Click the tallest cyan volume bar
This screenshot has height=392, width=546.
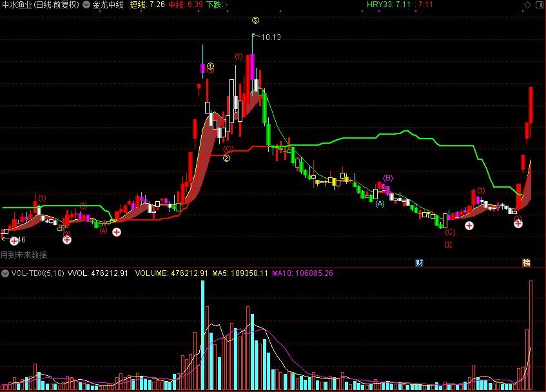click(x=202, y=335)
